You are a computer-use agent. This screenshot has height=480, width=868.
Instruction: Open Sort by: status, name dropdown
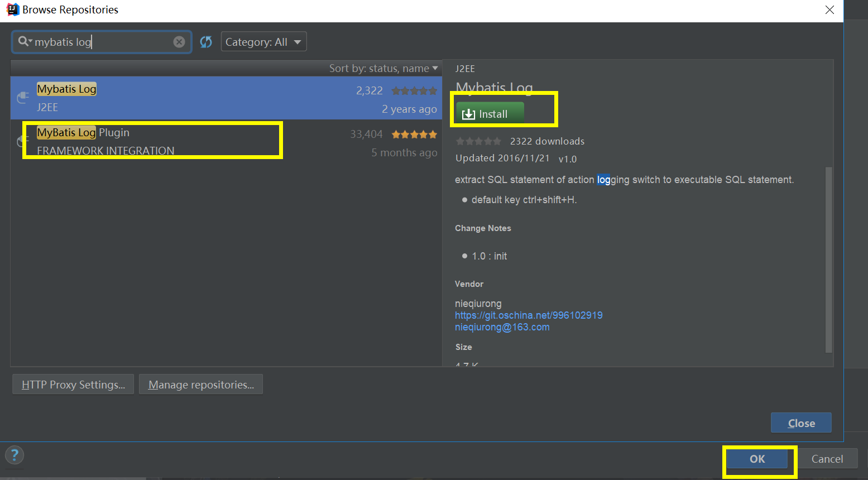tap(383, 68)
